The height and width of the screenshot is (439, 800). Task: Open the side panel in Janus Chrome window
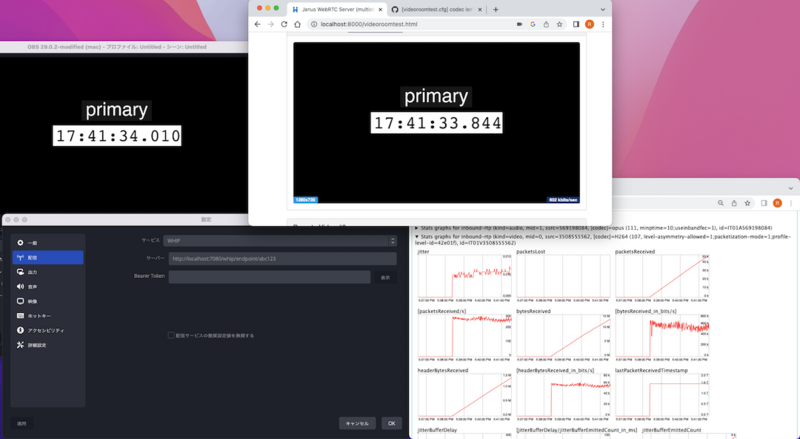coord(576,24)
